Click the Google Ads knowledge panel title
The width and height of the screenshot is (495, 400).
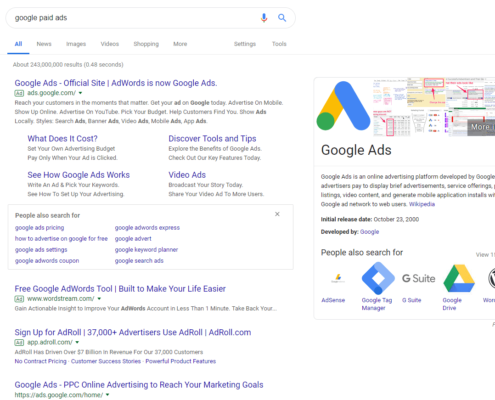coord(356,150)
